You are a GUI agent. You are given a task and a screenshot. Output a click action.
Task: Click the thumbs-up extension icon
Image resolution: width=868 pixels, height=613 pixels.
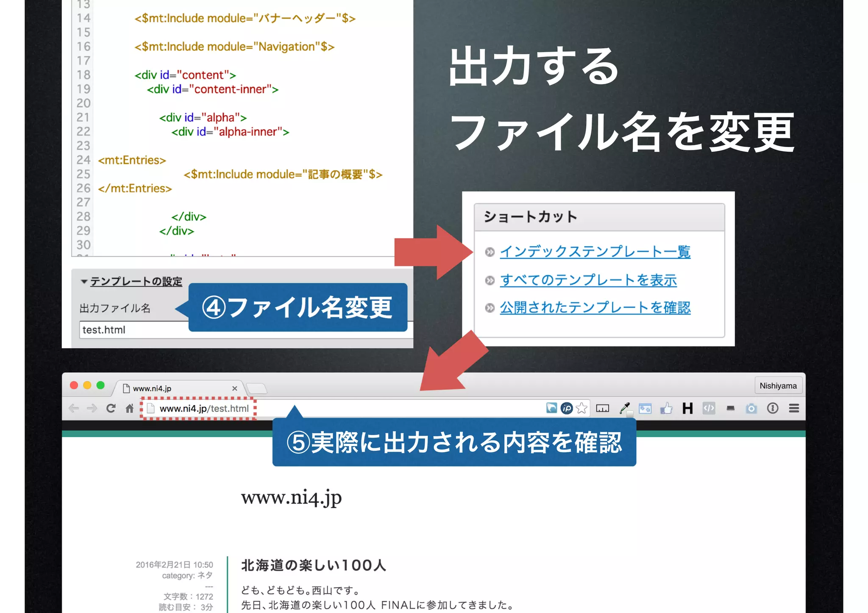point(666,408)
